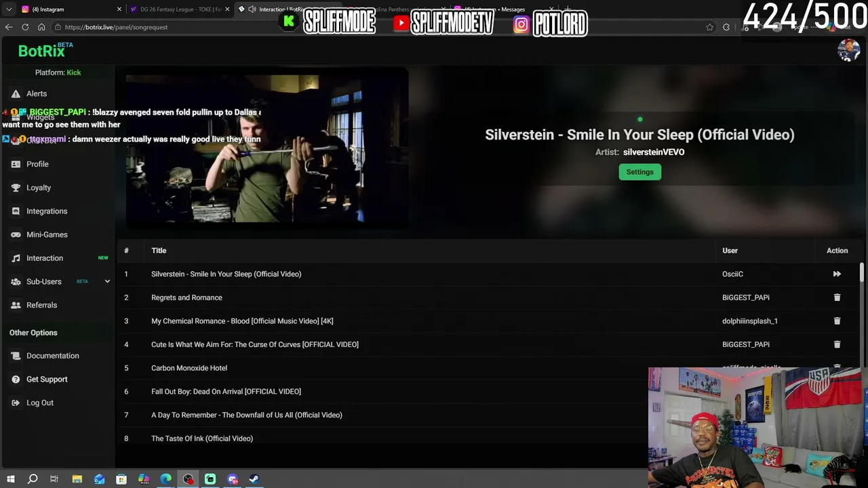868x488 pixels.
Task: Click the Get Support question mark icon
Action: point(16,380)
